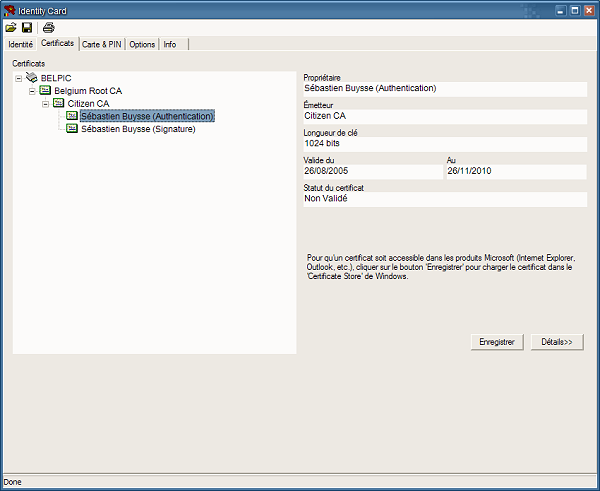Click the Belgium Root CA certificate icon
The image size is (600, 491).
tap(45, 90)
